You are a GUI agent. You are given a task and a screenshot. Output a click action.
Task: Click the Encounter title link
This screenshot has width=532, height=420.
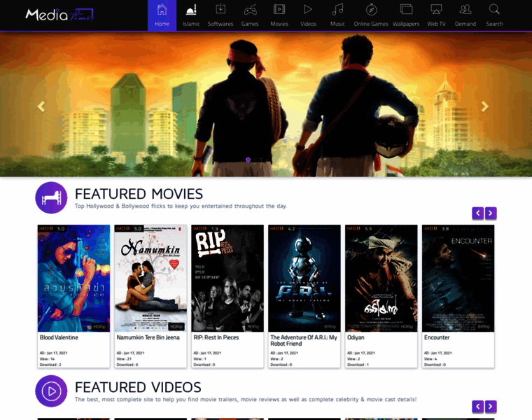(437, 337)
